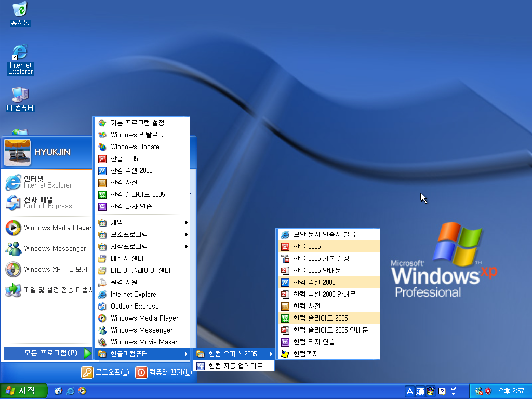Open 한글 2005 icon in the 한컴 오피스 submenu
532x399 pixels.
click(x=285, y=246)
